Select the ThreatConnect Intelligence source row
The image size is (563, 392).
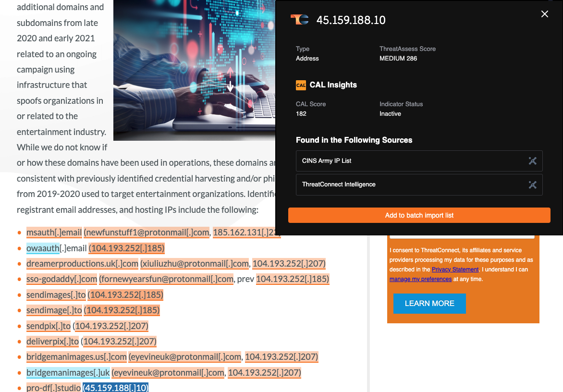419,184
